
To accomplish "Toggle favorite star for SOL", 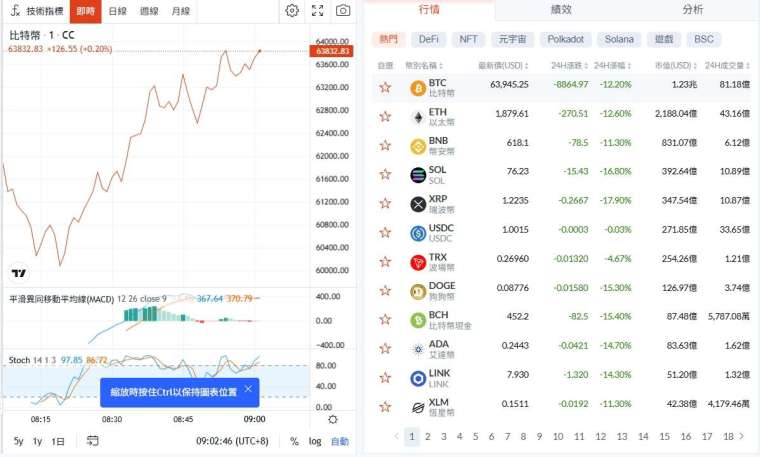I will [385, 175].
